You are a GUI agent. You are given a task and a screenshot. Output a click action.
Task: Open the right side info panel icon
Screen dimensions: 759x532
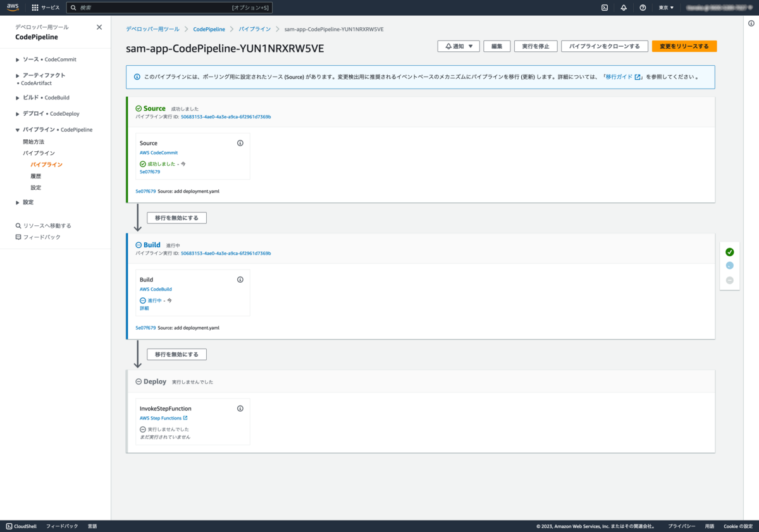click(751, 23)
